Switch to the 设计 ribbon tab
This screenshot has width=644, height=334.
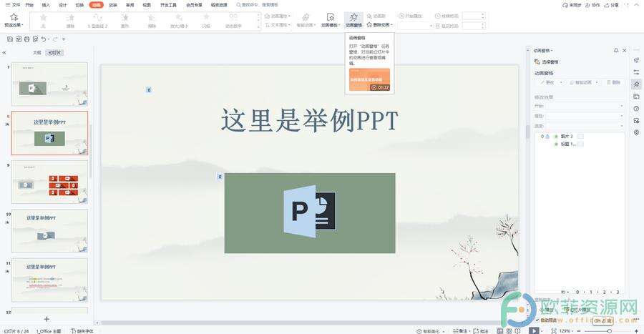click(x=63, y=5)
